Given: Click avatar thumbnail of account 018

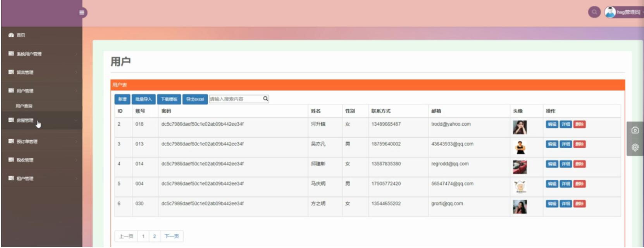Looking at the screenshot, I should pos(520,127).
